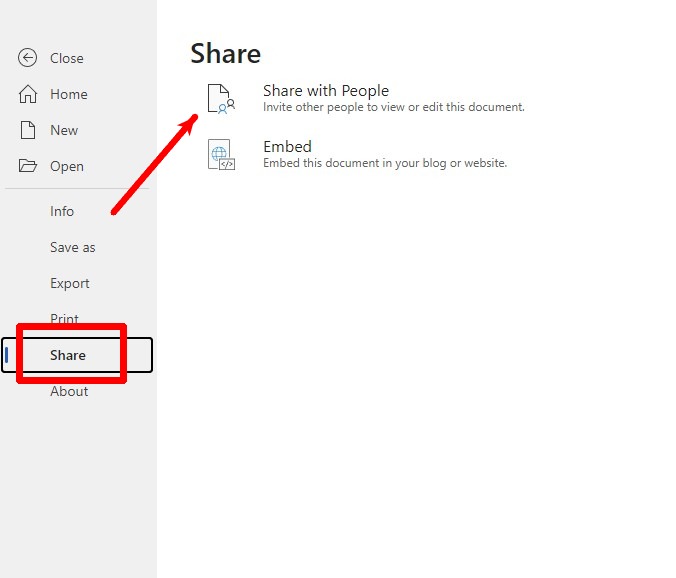Click the Embed globe-code icon
The image size is (676, 578).
[x=221, y=154]
